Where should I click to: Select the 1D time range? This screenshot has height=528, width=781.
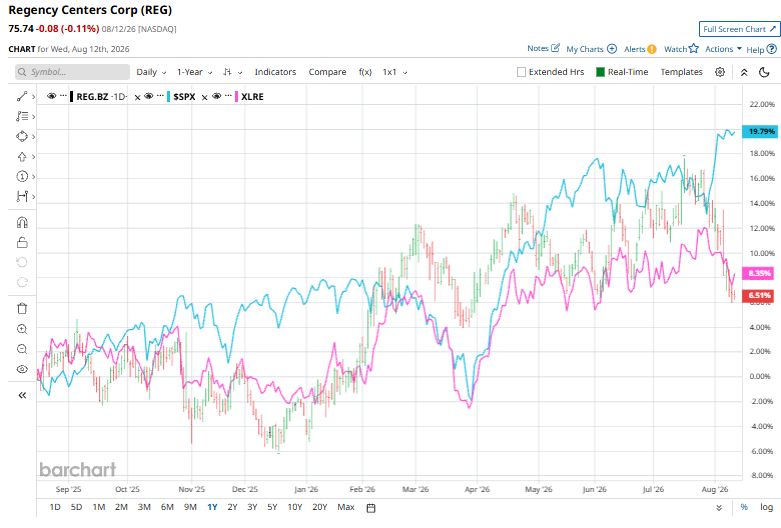[55, 507]
